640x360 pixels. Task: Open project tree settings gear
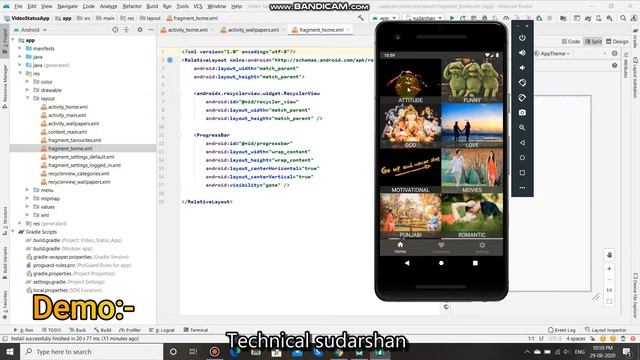tap(140, 30)
